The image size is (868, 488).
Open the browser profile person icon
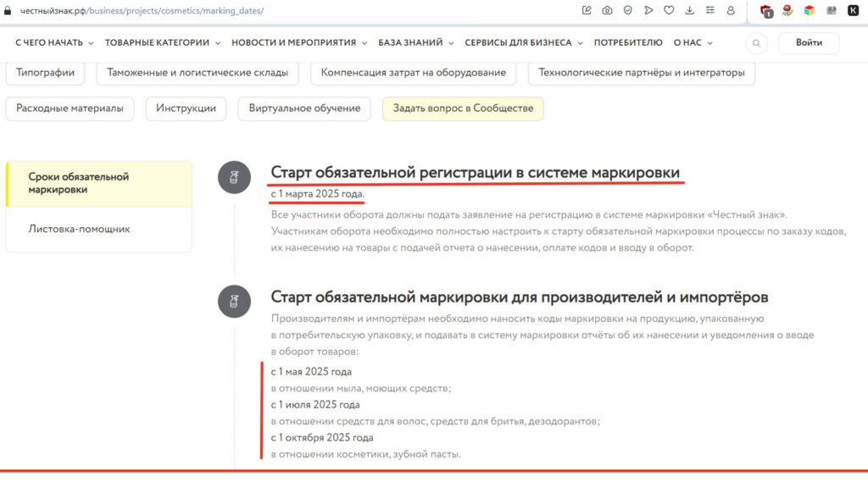[x=730, y=11]
